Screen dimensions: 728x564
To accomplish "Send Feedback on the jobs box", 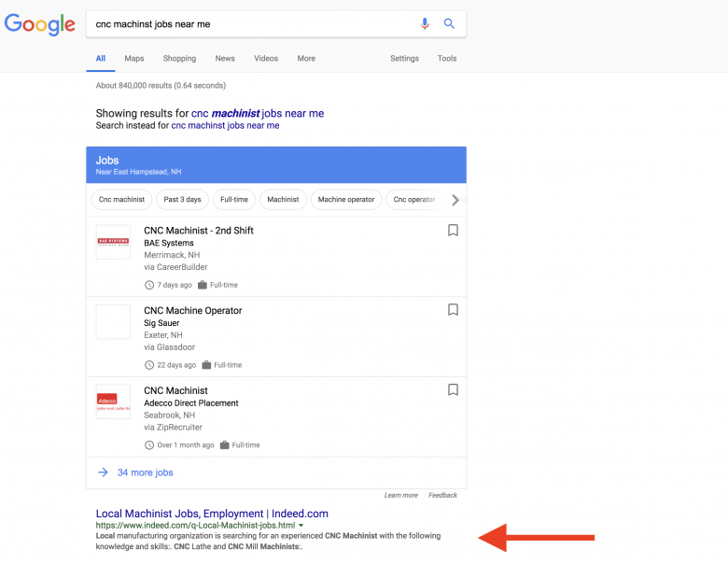I will pos(443,495).
